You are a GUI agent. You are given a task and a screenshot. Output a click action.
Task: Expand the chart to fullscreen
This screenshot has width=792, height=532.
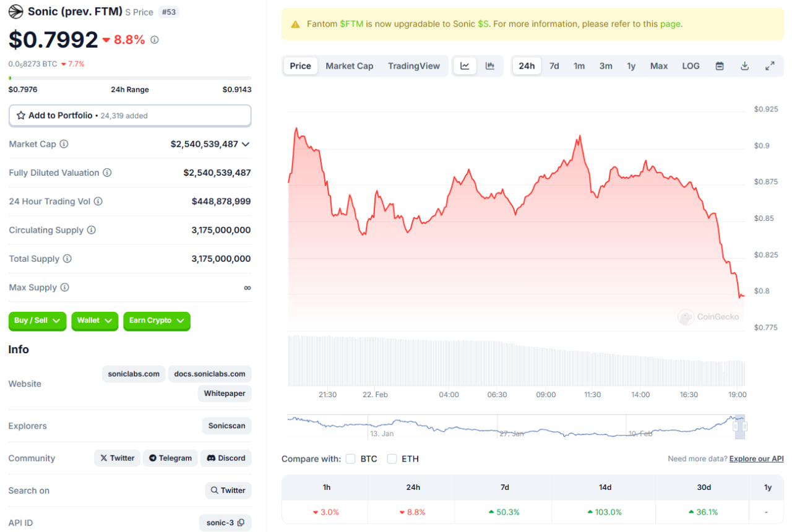point(770,66)
